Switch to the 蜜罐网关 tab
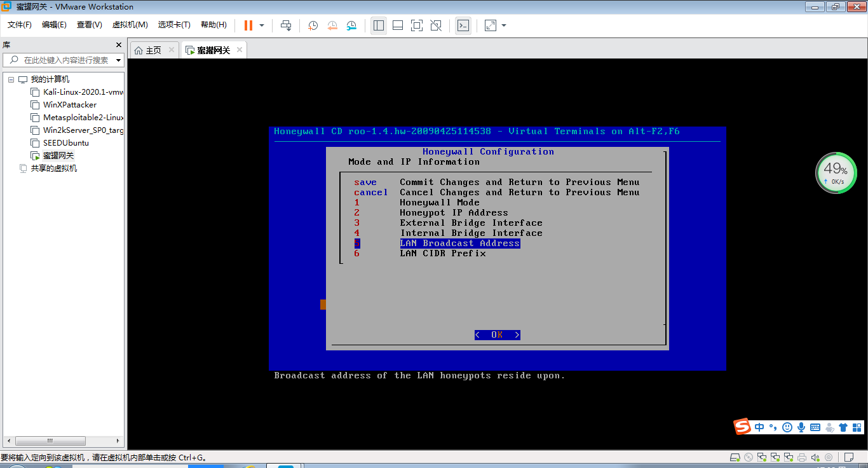This screenshot has height=468, width=868. click(x=214, y=50)
